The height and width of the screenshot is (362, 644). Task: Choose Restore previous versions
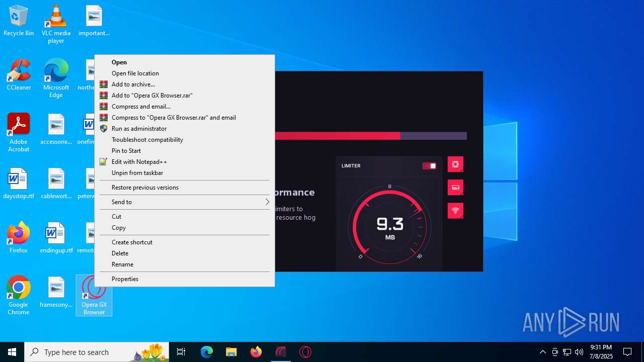[x=185, y=188]
